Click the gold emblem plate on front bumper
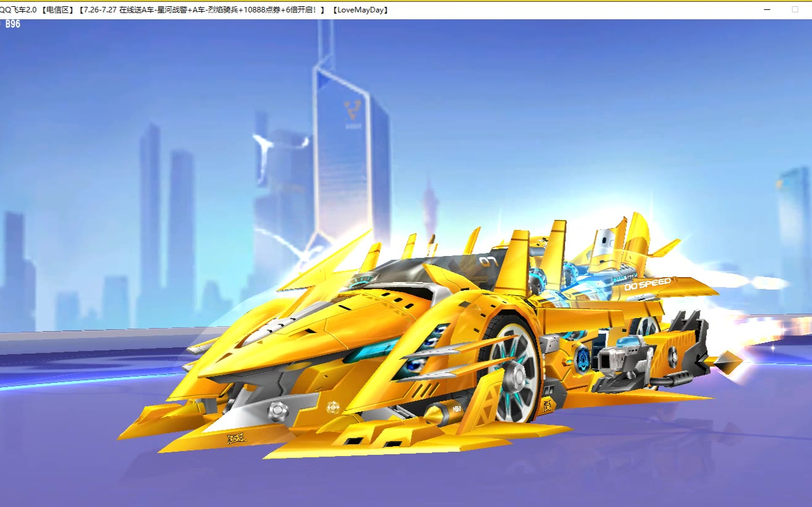 236,439
